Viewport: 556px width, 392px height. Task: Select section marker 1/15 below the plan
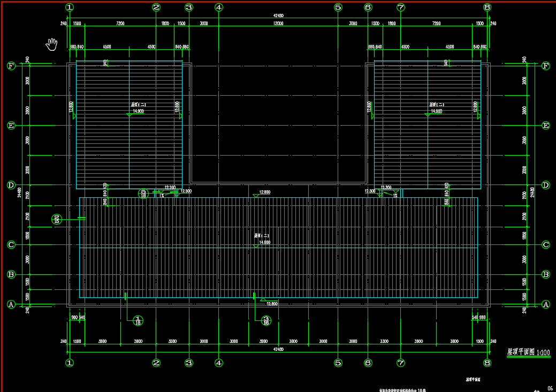pos(138,320)
